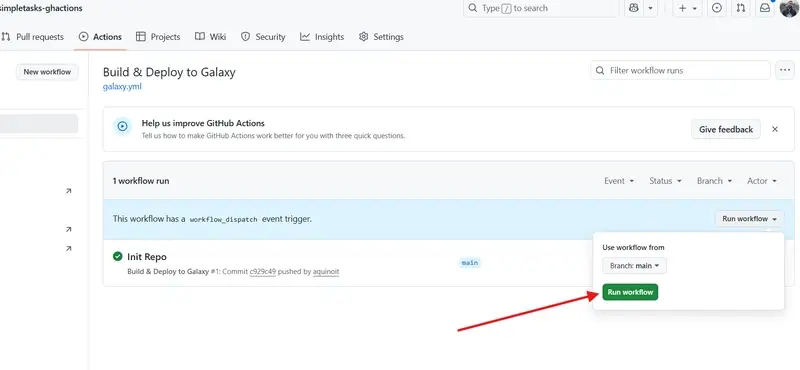
Task: Click the main branch label
Action: [470, 263]
